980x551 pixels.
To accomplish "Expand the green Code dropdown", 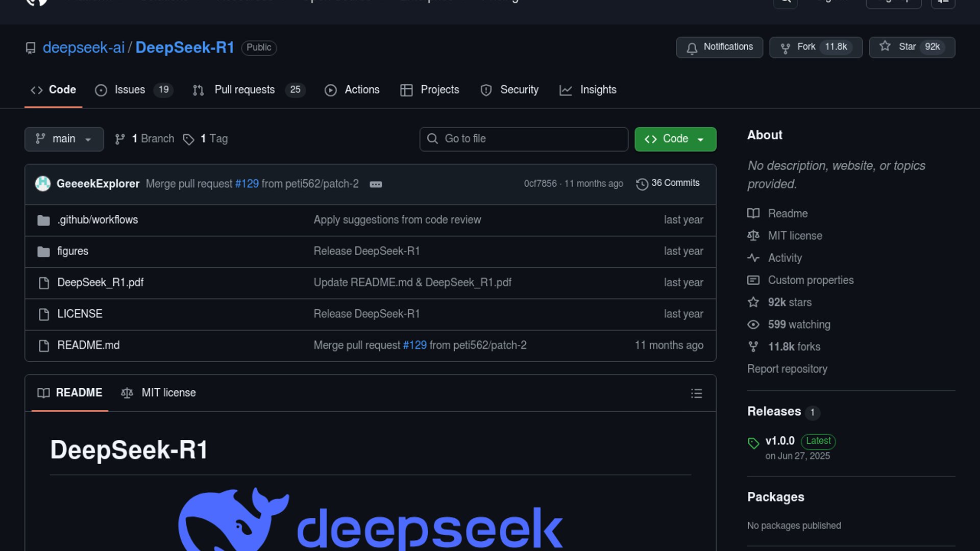I will coord(675,139).
